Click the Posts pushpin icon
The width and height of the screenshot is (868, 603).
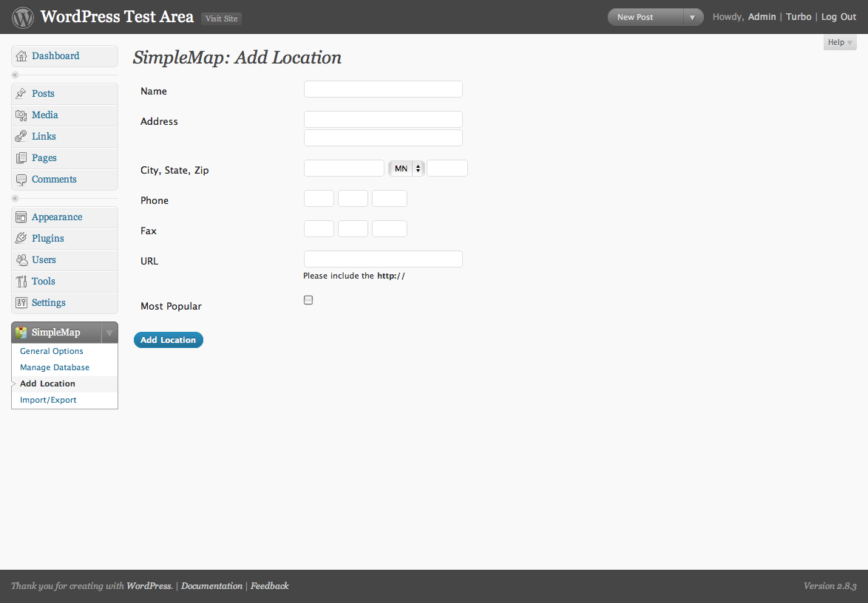pyautogui.click(x=21, y=94)
